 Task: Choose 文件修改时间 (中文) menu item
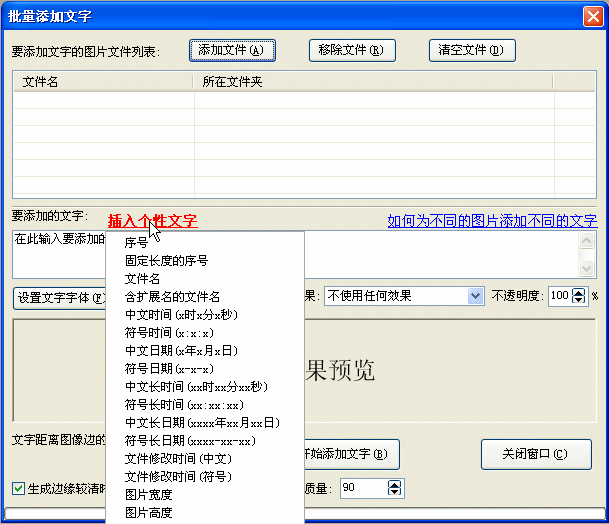[x=178, y=459]
